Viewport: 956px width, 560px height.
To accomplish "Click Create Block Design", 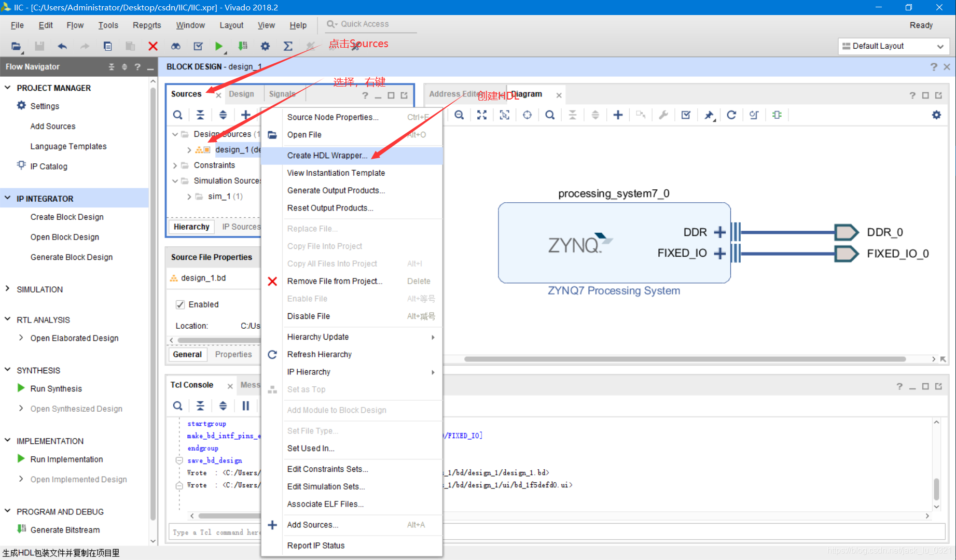I will (67, 217).
